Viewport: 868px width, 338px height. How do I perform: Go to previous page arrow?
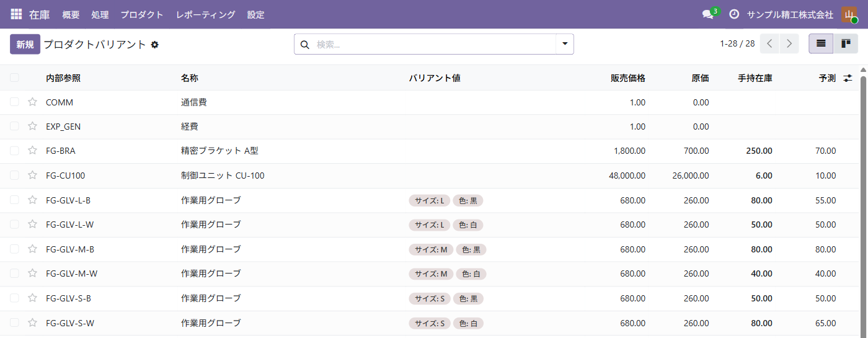pos(769,43)
